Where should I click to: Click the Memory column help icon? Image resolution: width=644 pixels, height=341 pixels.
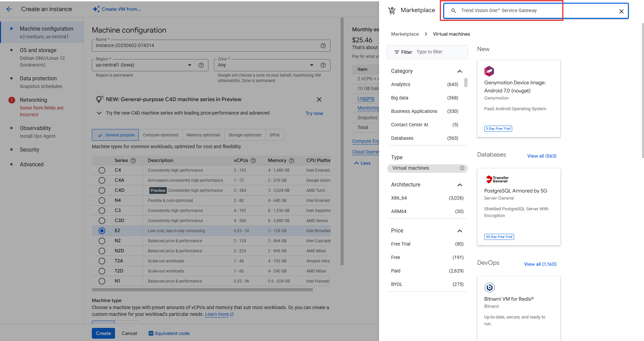tap(292, 161)
